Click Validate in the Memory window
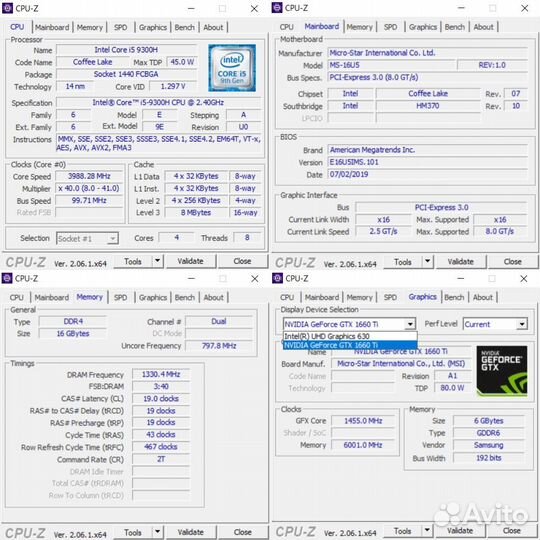540x540 pixels. (x=190, y=532)
